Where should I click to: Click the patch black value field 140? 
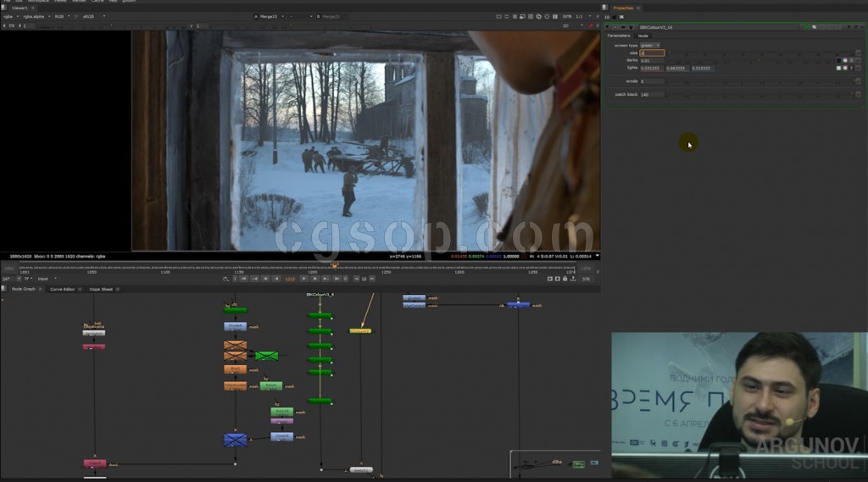point(652,95)
